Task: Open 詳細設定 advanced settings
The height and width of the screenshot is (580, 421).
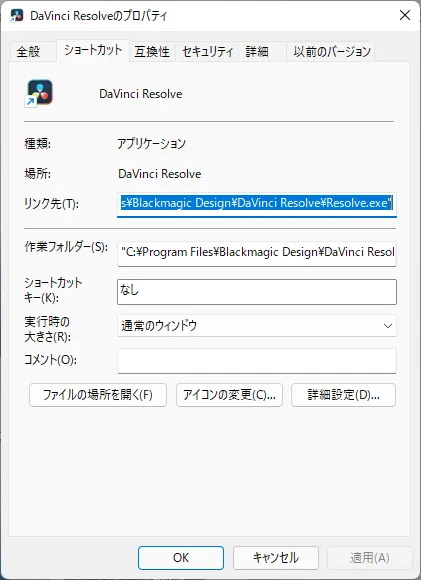Action: pos(343,395)
